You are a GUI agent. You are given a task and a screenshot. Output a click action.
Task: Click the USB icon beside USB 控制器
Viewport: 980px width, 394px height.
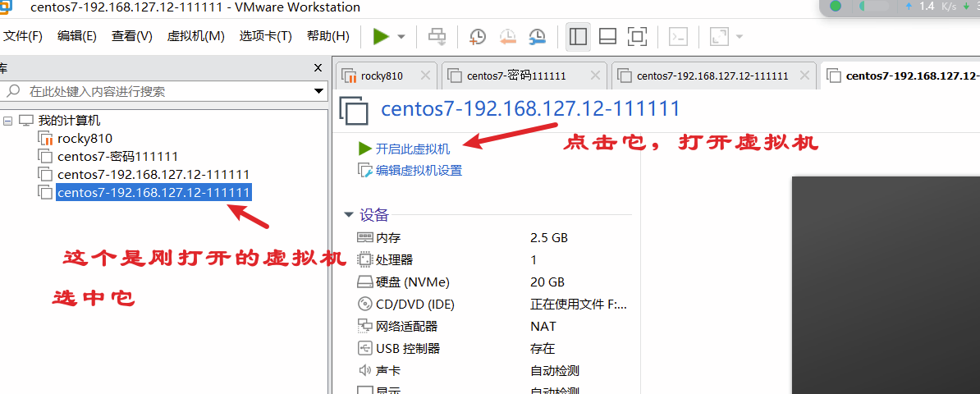point(364,348)
